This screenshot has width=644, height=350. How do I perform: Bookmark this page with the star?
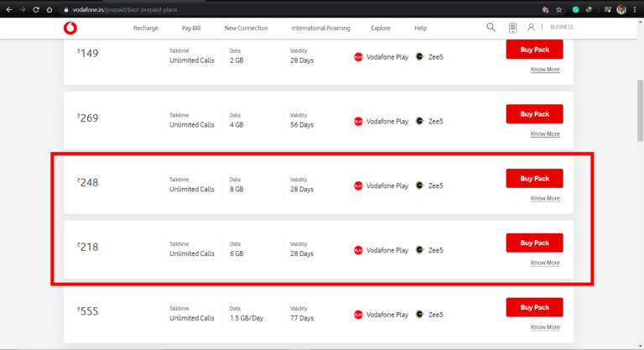click(x=559, y=9)
